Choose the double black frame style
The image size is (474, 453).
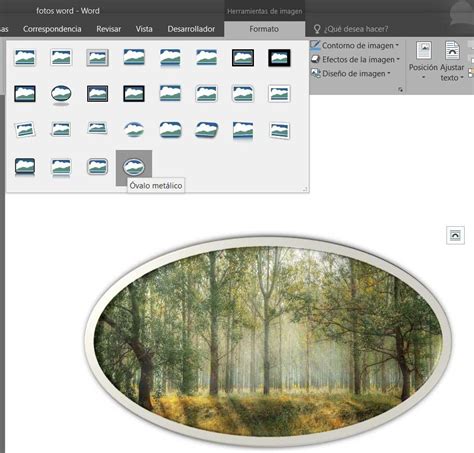click(243, 58)
